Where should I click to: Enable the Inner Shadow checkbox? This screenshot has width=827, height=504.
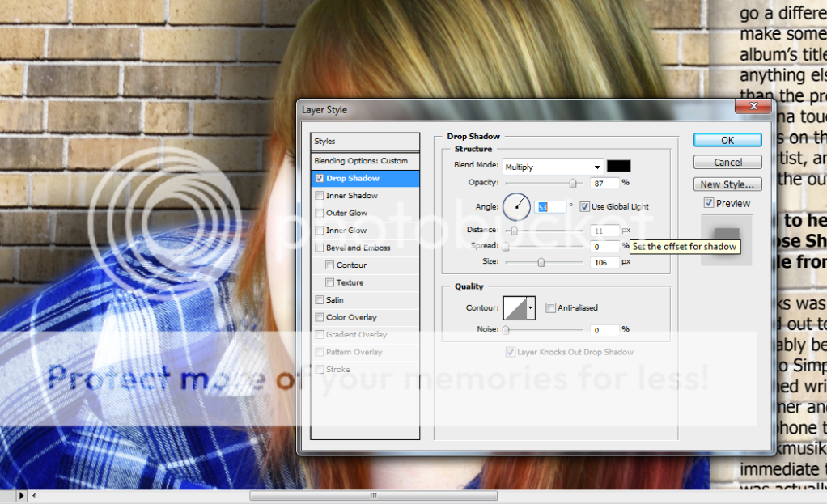coord(320,196)
